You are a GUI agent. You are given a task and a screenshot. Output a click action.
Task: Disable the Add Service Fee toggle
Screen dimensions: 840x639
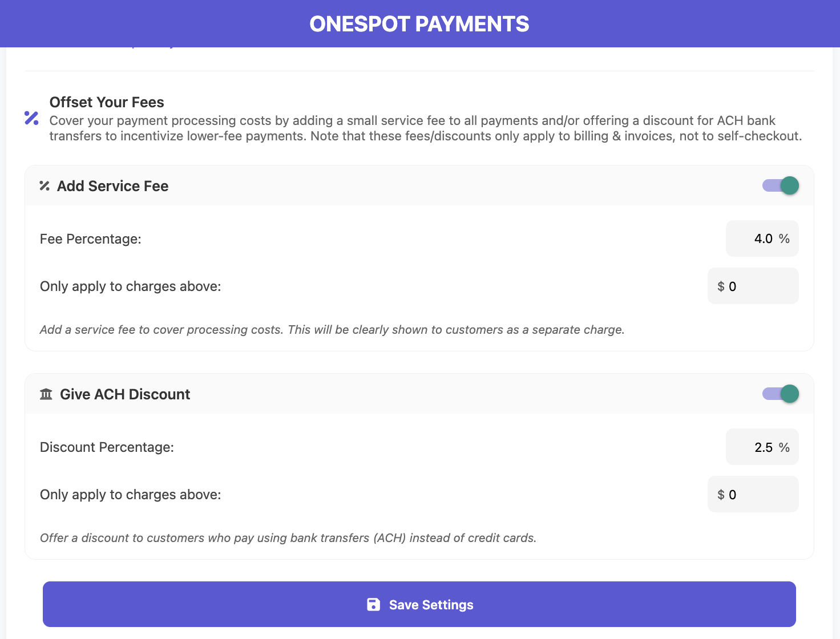tap(781, 185)
